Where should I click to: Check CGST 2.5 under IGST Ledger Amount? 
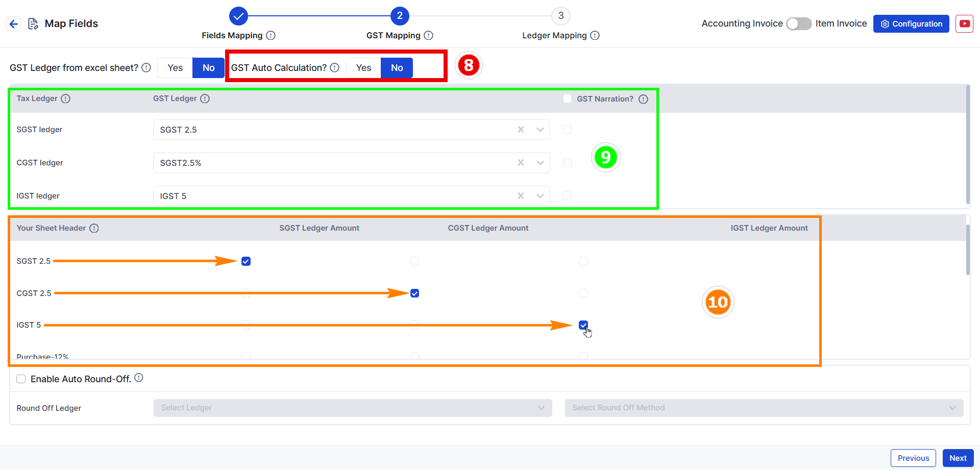pos(583,293)
